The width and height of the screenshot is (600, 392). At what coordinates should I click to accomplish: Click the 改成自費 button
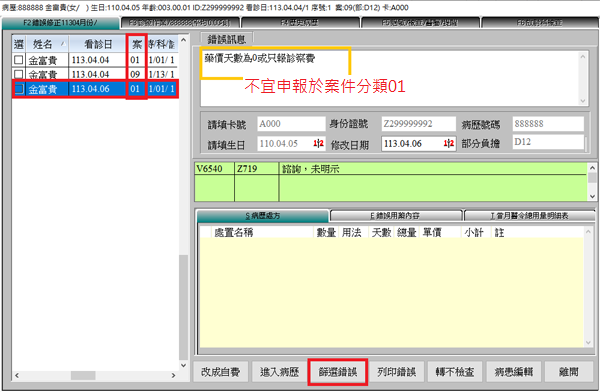220,372
